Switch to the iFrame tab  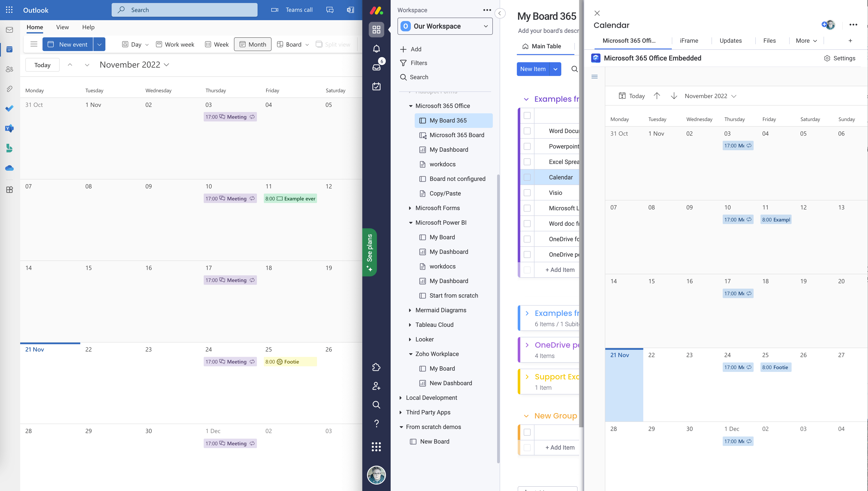(x=689, y=41)
